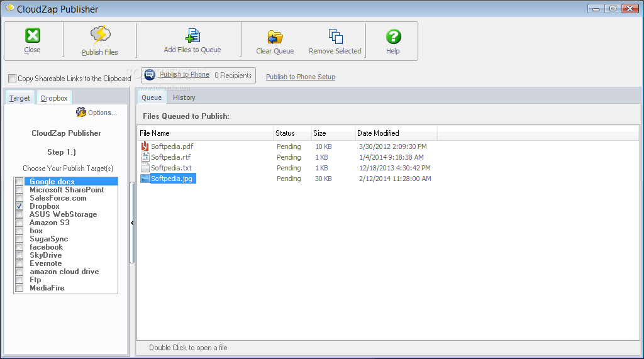The image size is (644, 359).
Task: Sort by the Status column header
Action: click(x=292, y=133)
